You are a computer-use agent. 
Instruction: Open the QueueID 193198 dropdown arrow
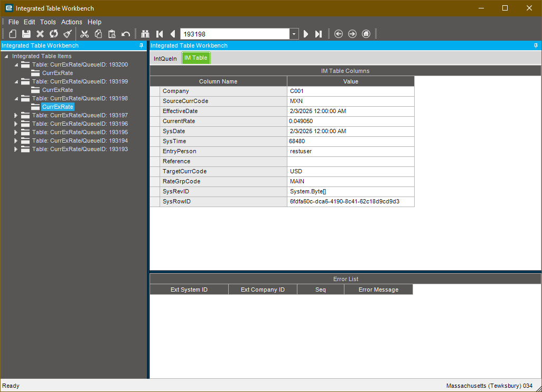click(x=294, y=34)
